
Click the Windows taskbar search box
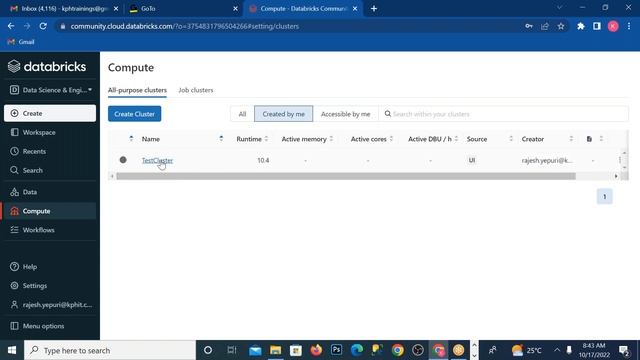[110, 350]
